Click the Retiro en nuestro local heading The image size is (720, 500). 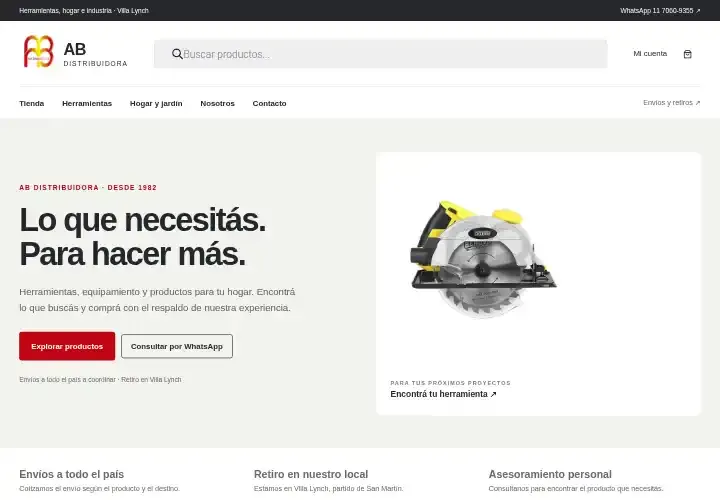pyautogui.click(x=311, y=474)
